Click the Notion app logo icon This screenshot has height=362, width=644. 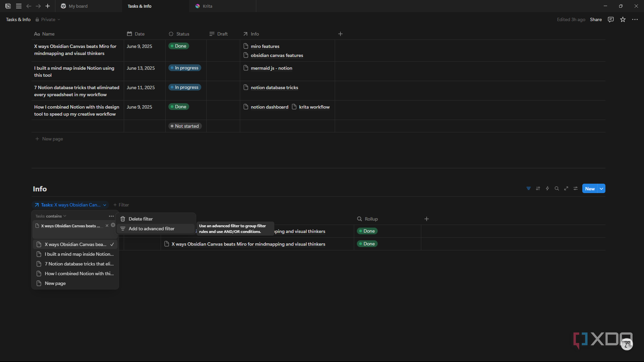(8, 6)
